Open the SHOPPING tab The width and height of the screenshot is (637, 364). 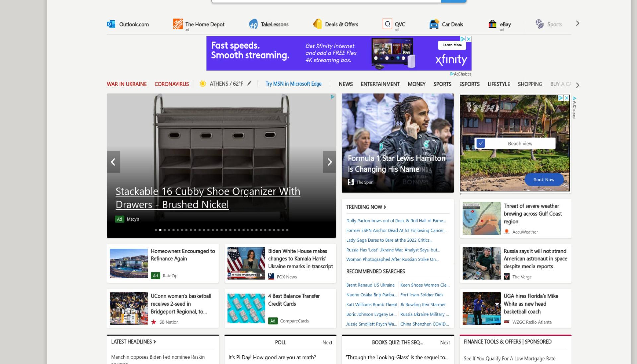click(530, 84)
